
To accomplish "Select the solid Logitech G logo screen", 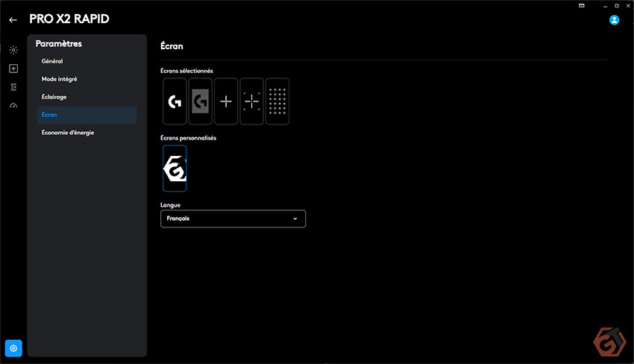I will (x=175, y=101).
